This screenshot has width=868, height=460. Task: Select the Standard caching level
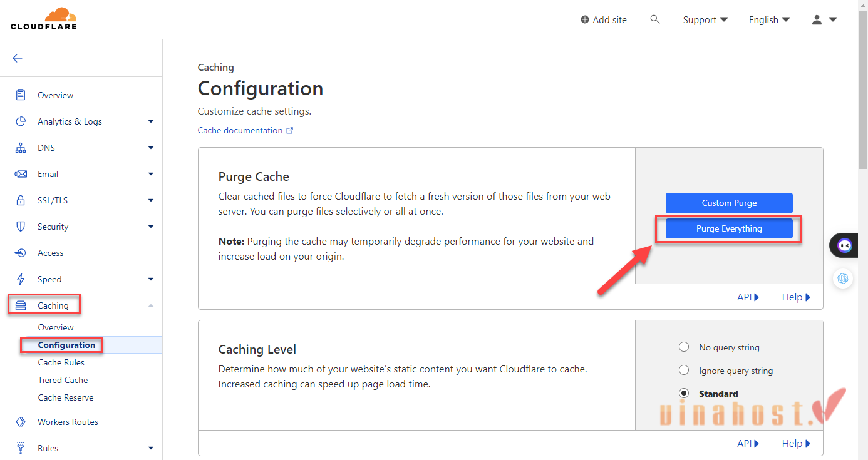pyautogui.click(x=684, y=394)
